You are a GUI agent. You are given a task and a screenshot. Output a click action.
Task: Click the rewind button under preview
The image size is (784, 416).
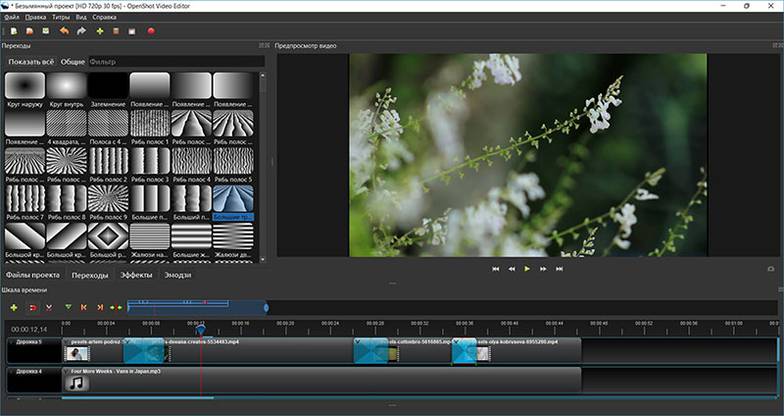pyautogui.click(x=512, y=269)
